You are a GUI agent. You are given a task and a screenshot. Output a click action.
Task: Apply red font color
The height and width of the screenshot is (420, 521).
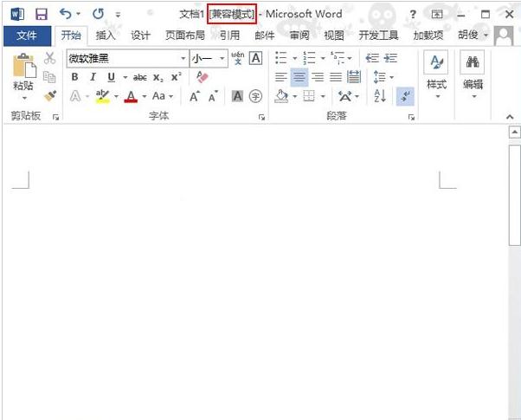point(131,96)
